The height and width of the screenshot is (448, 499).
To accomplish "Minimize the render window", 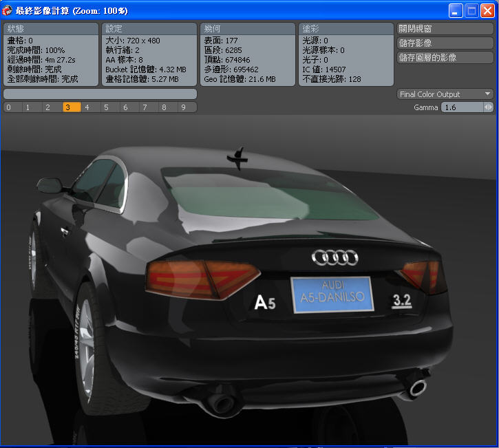I will coord(456,11).
